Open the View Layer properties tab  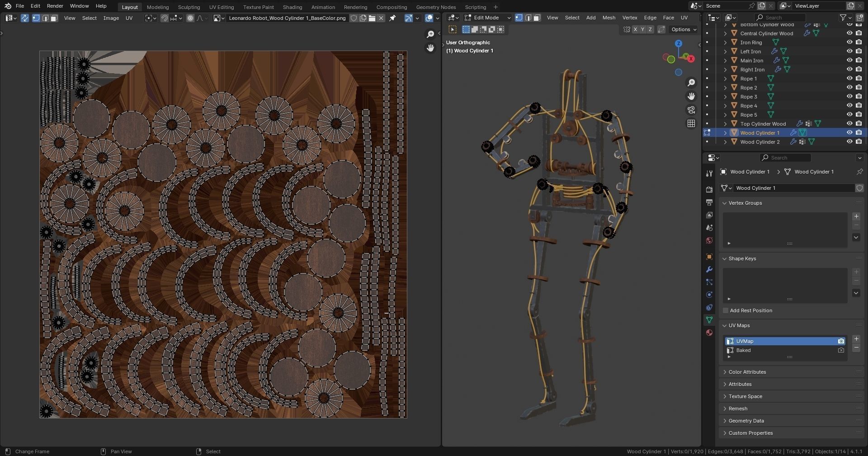pyautogui.click(x=709, y=215)
